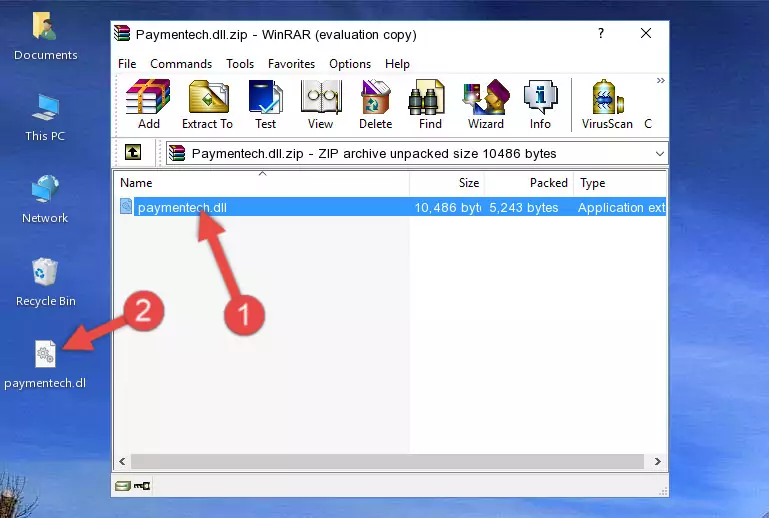Select paymentech.dll desktop file icon
Screen dimensions: 769x518
[x=45, y=364]
